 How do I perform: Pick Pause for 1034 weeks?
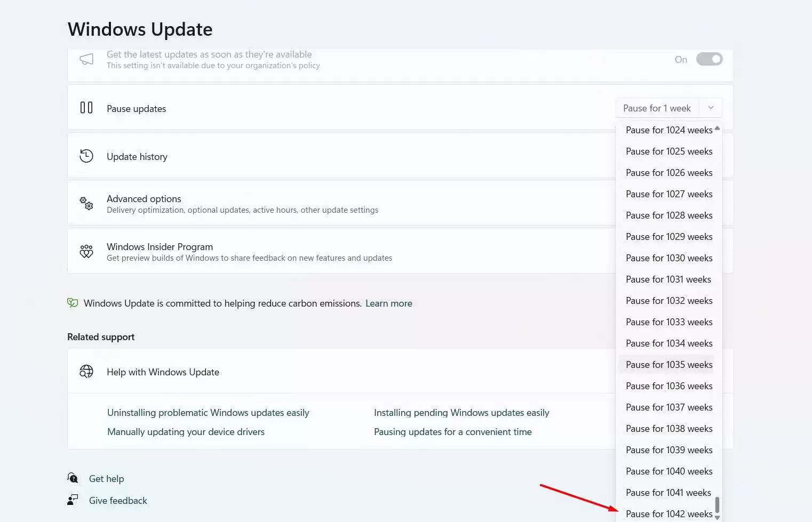[669, 343]
